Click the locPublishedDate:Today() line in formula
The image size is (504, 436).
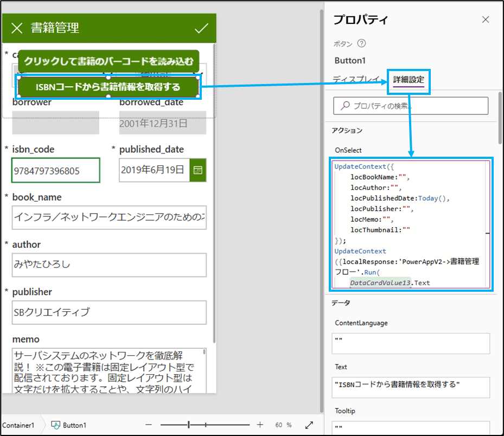[400, 198]
